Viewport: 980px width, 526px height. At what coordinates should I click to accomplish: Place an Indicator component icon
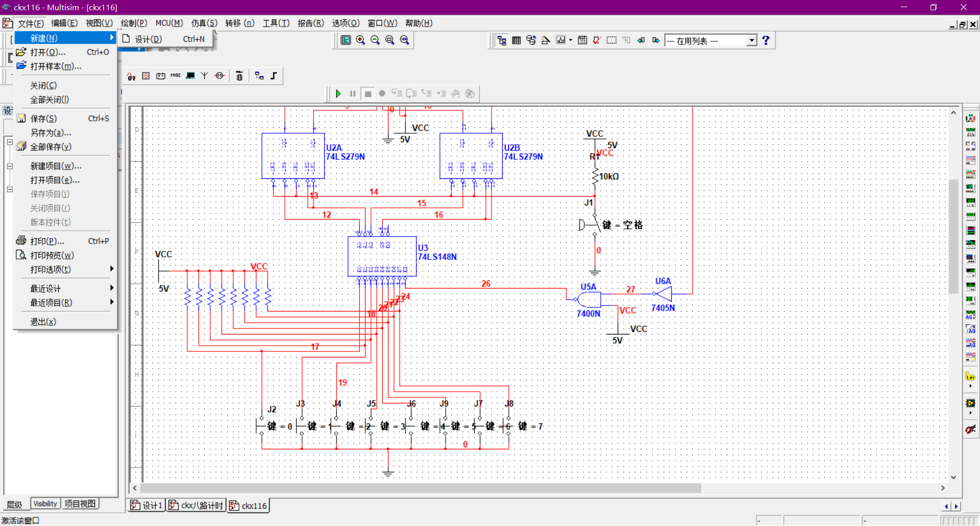[146, 76]
